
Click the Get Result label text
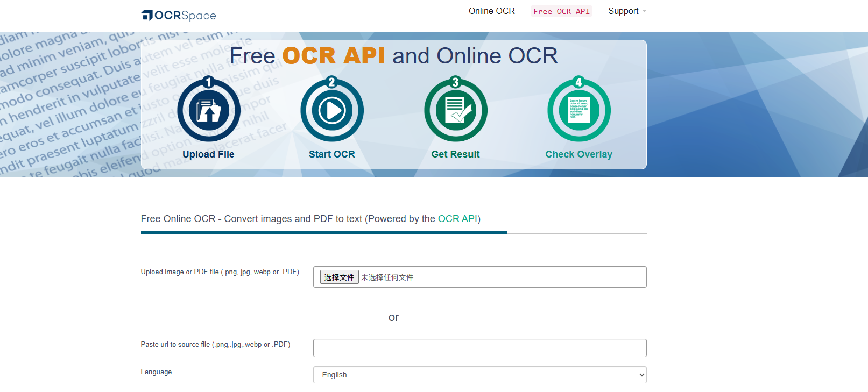click(455, 154)
